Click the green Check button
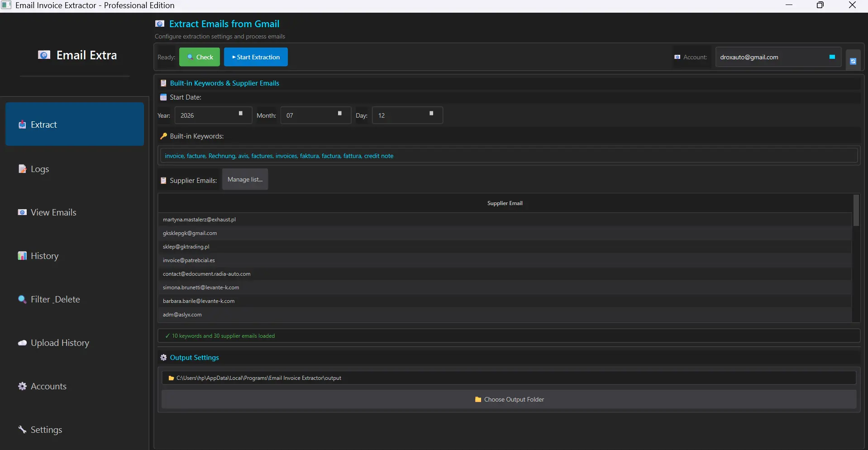 pos(200,57)
